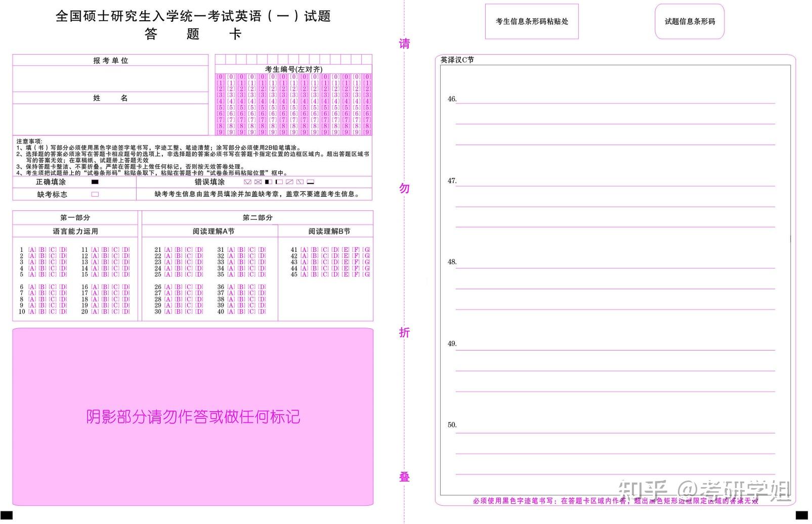
Task: Click the bottom note 必须使用黑色字迹笔书写
Action: (x=514, y=501)
